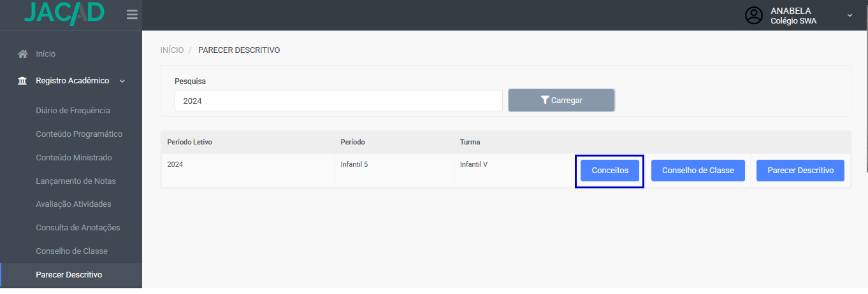The image size is (868, 294).
Task: Open Conteúdo Ministrado
Action: point(74,158)
